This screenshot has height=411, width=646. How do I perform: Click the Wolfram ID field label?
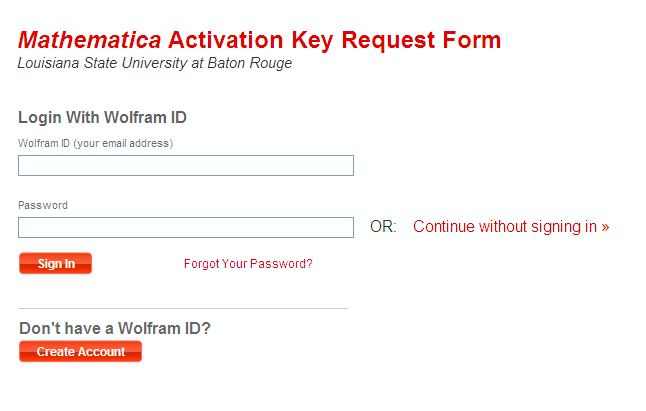[44, 144]
